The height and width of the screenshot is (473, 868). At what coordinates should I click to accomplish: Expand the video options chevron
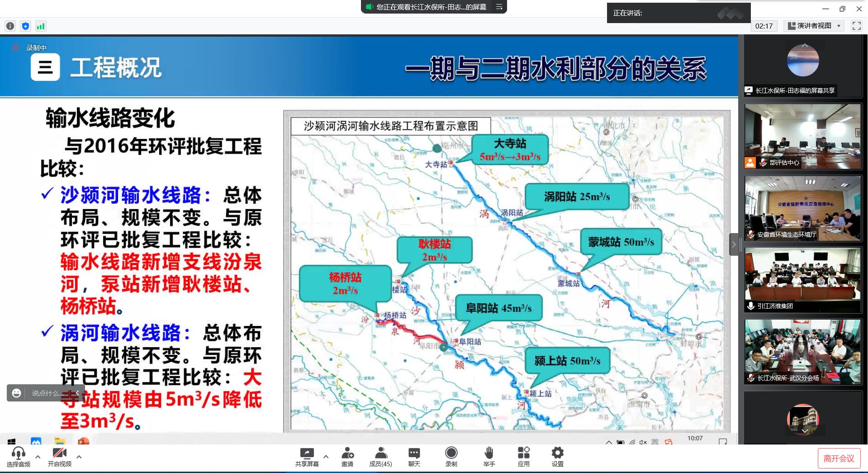tap(79, 457)
